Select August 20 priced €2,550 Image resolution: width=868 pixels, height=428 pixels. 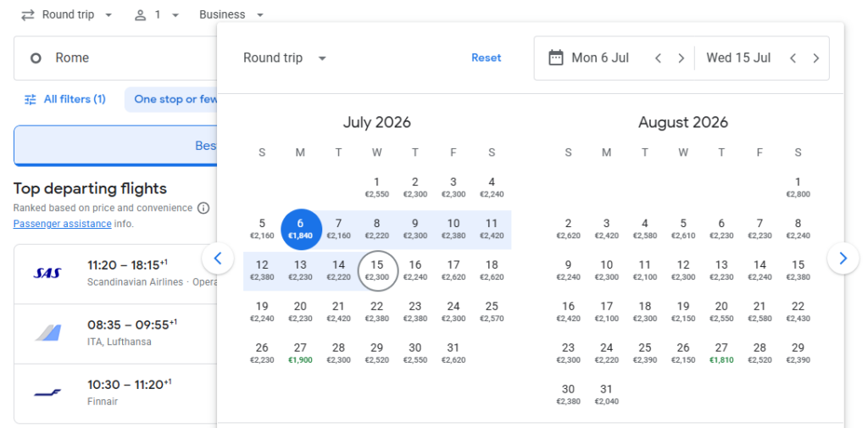[x=721, y=312]
